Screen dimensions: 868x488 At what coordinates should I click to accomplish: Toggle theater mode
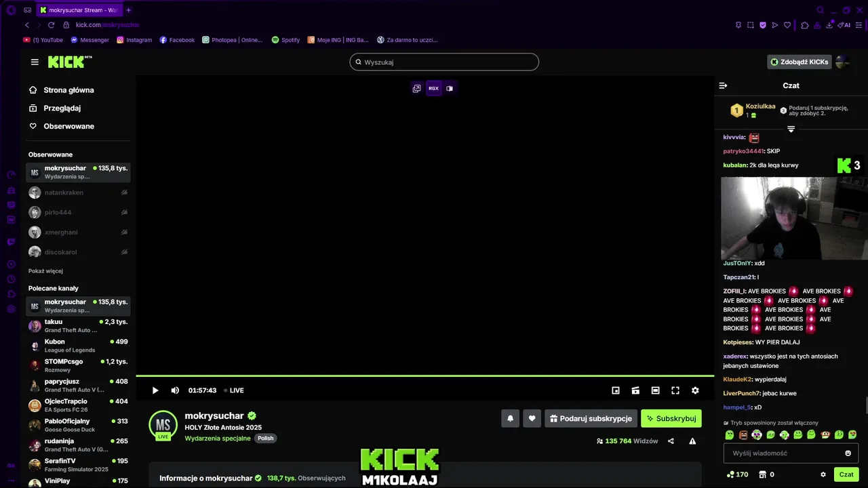[x=655, y=390]
